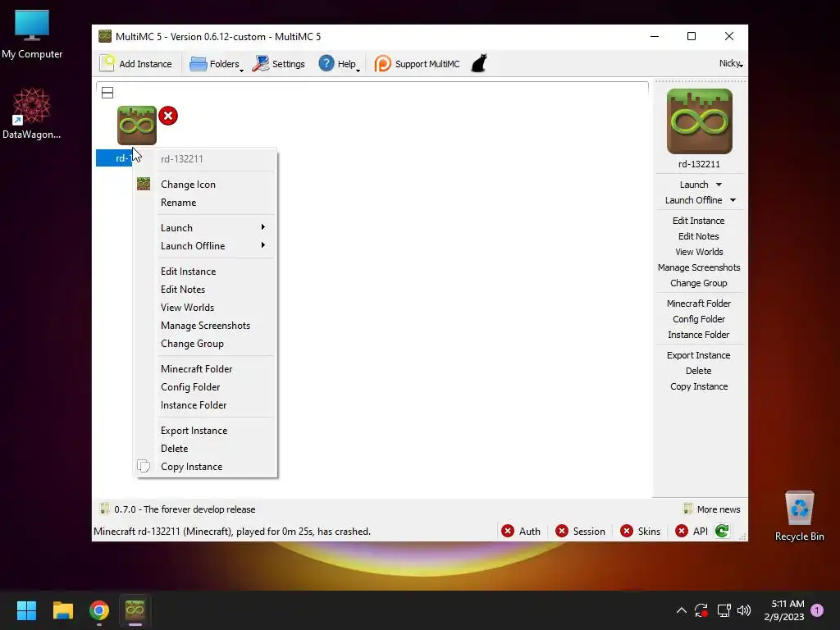Expand the Launch submenu in context menu
Image resolution: width=840 pixels, height=630 pixels.
pyautogui.click(x=204, y=228)
